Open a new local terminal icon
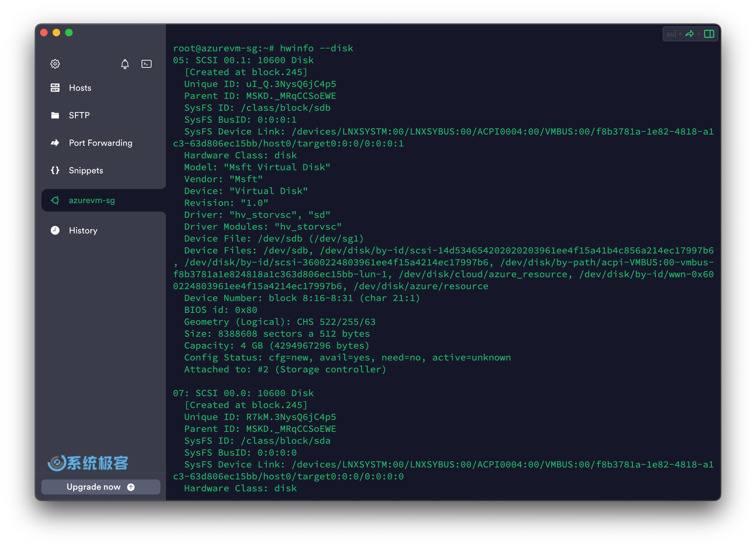Viewport: 756px width, 547px height. click(x=146, y=64)
